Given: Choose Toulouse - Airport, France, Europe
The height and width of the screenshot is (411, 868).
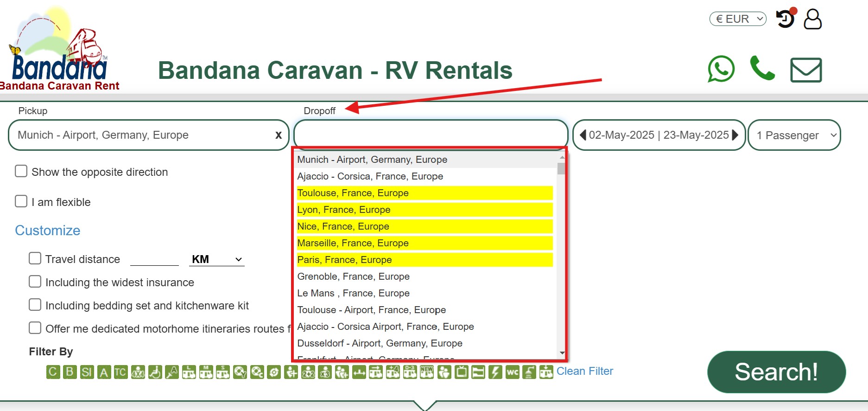Looking at the screenshot, I should 425,310.
